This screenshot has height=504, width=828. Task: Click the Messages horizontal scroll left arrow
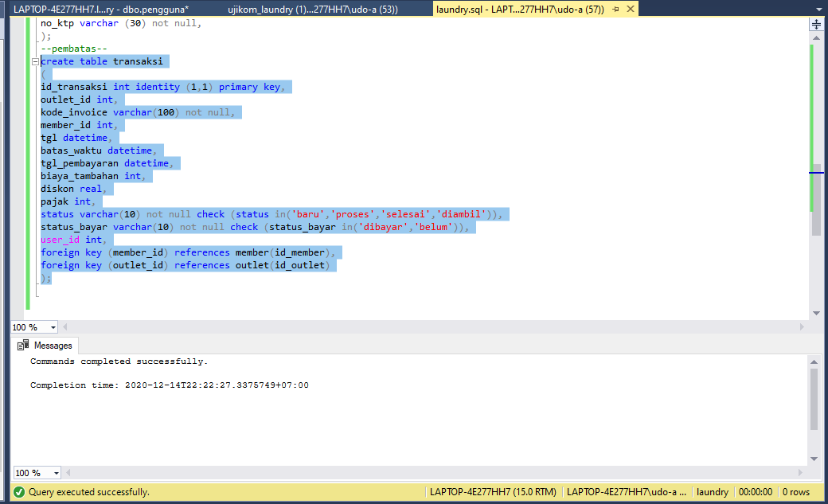(68, 472)
